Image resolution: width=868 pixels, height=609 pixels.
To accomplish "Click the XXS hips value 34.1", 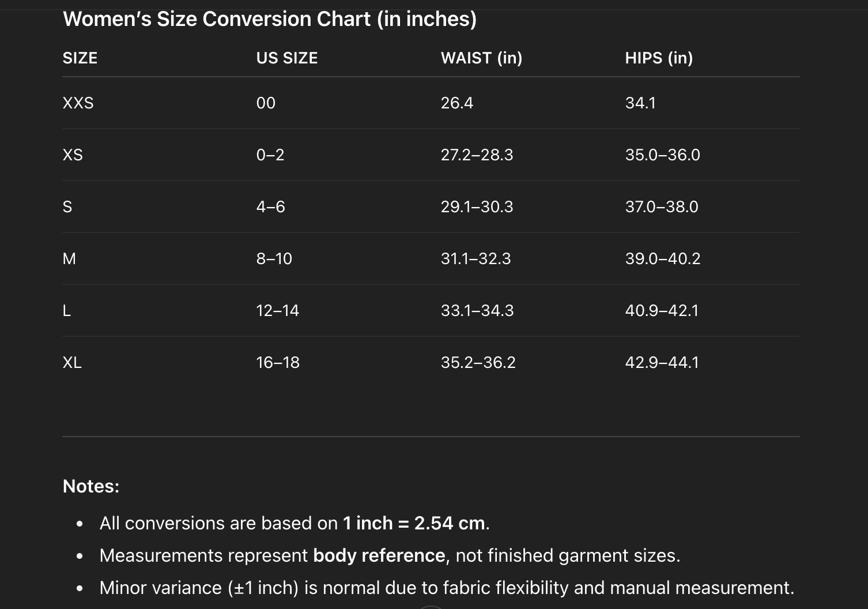I will coord(640,103).
